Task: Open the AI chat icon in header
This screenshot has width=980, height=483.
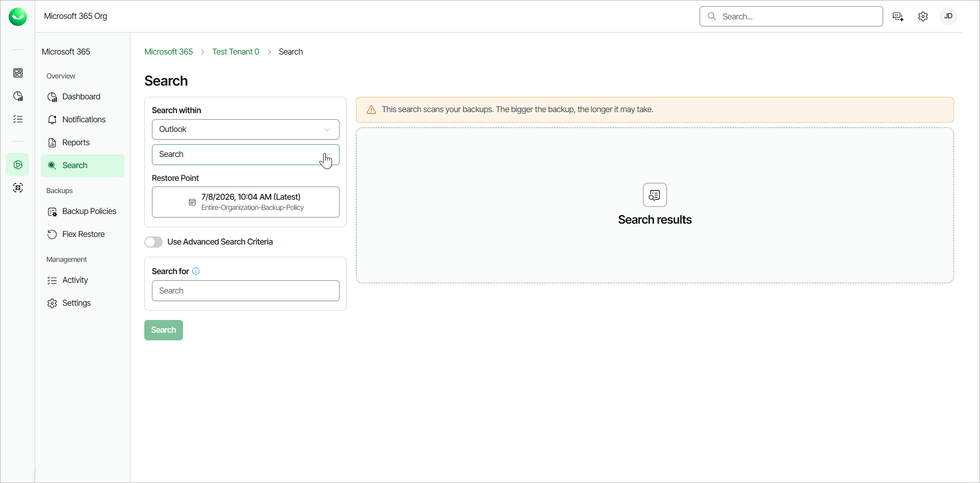Action: click(898, 17)
